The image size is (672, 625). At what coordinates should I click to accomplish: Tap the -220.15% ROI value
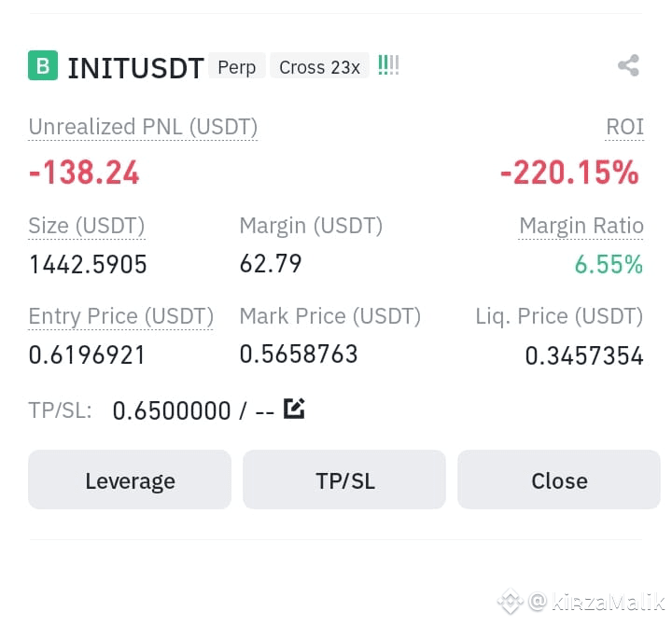coord(569,173)
